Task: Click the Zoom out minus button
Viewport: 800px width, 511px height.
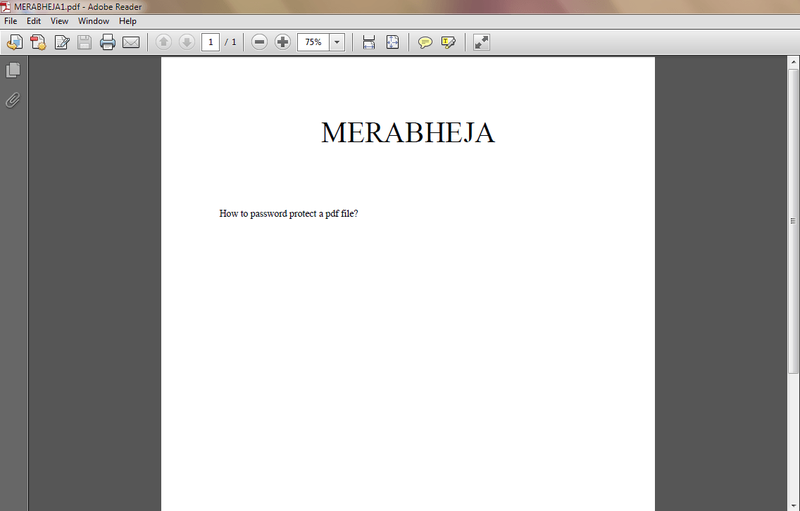Action: (x=259, y=42)
